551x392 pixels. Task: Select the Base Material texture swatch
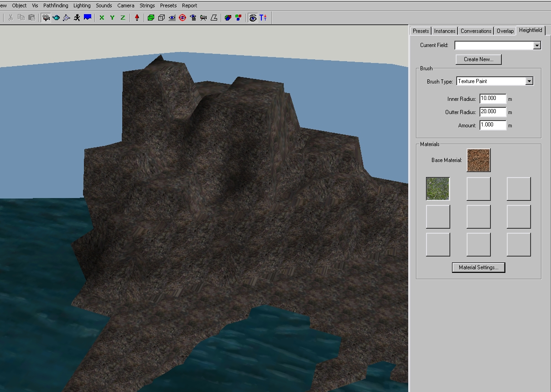pyautogui.click(x=478, y=160)
